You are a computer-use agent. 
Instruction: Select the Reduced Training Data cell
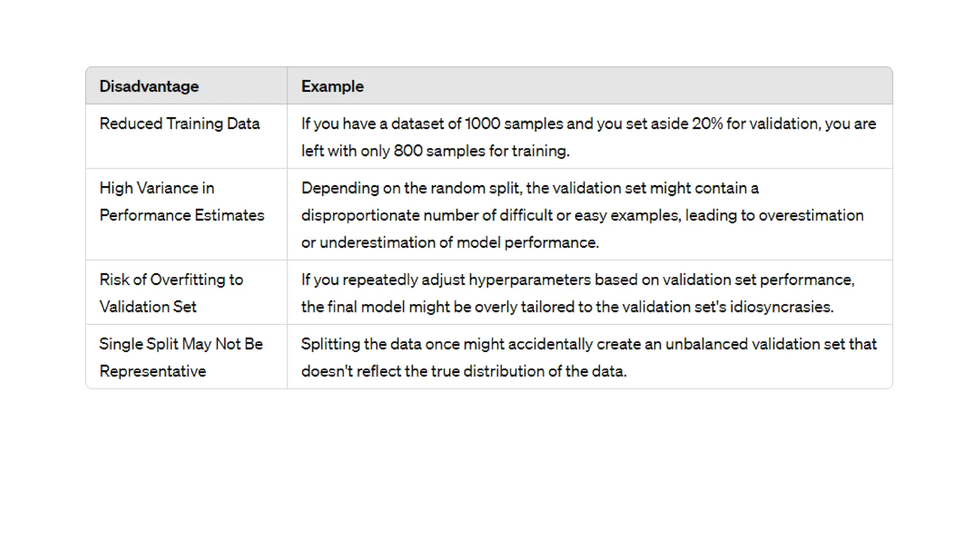coord(179,124)
